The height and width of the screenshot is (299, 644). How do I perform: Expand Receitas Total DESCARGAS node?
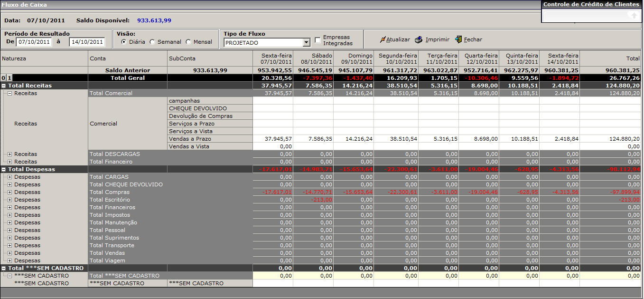pos(10,154)
